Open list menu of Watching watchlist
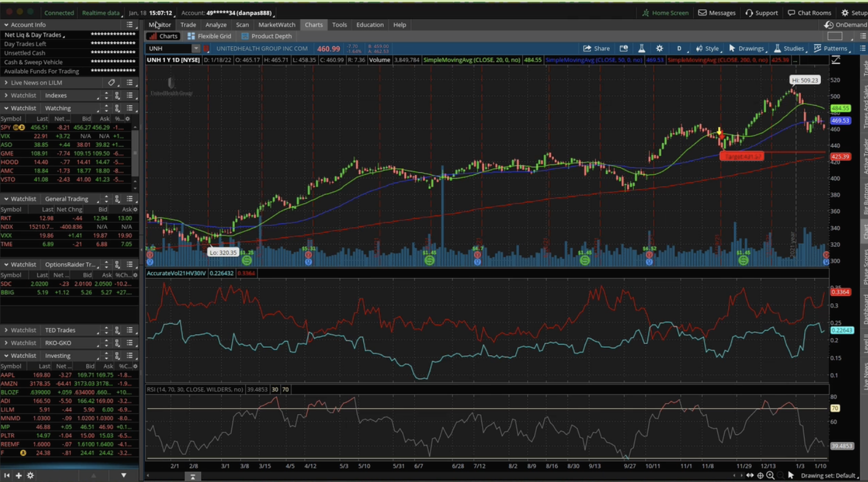The image size is (868, 482). [x=130, y=108]
